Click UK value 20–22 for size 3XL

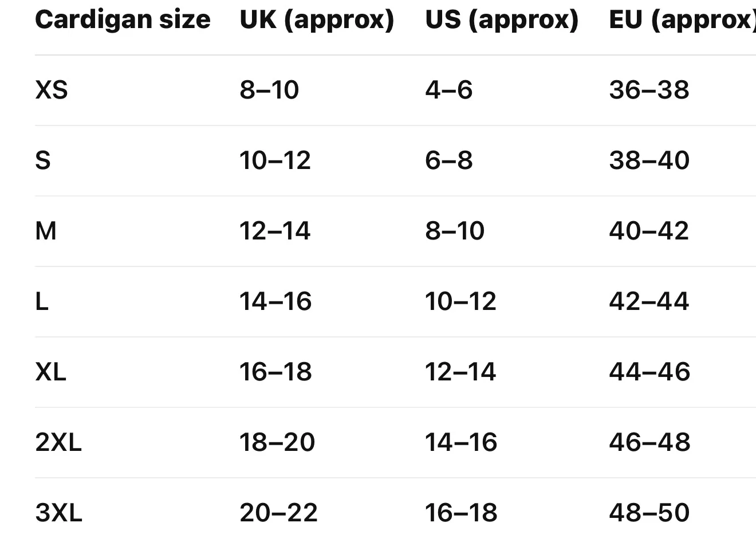[278, 513]
